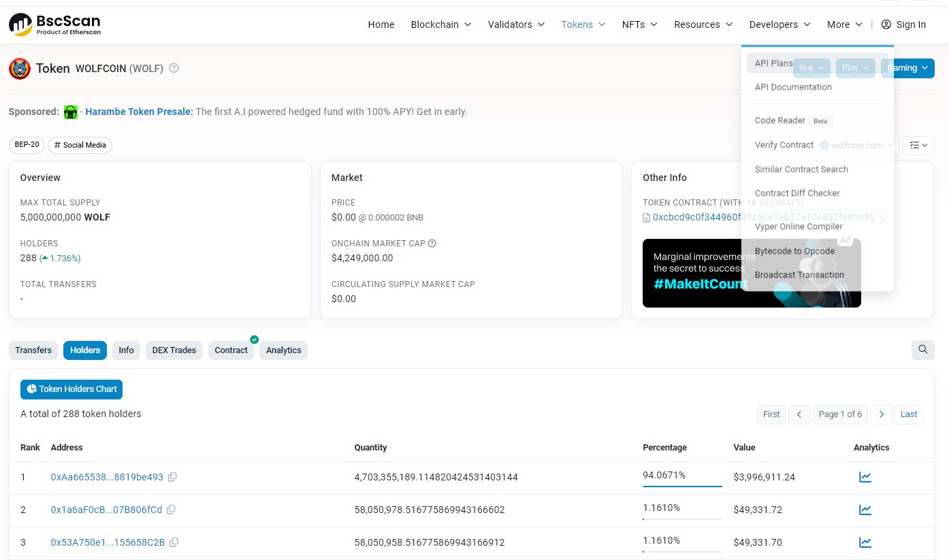Click the # Social Media tag
Viewport: 949px width, 560px height.
(80, 145)
